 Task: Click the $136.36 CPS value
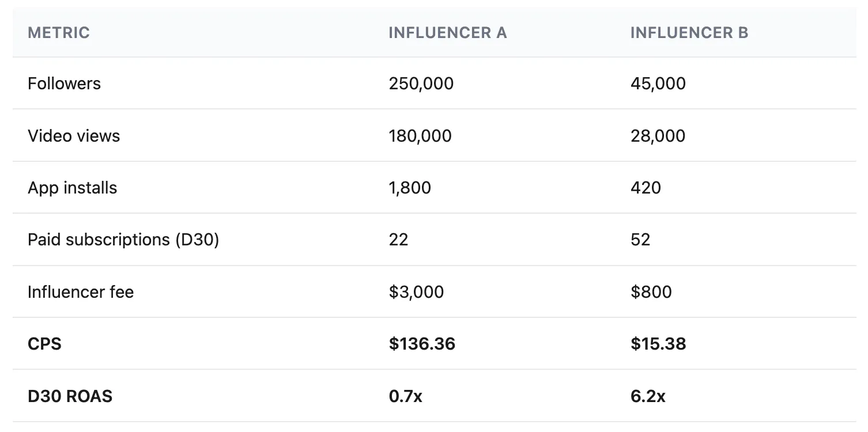pos(422,344)
